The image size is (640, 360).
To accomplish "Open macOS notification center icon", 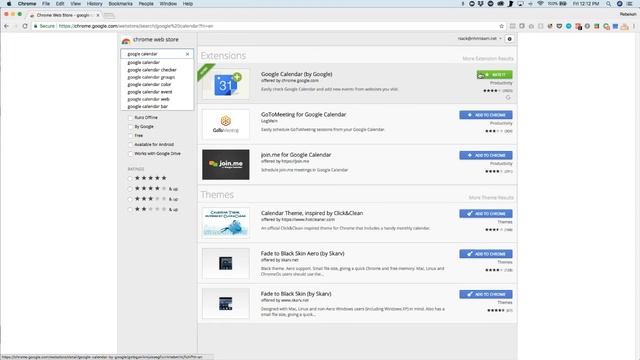I will 630,4.
